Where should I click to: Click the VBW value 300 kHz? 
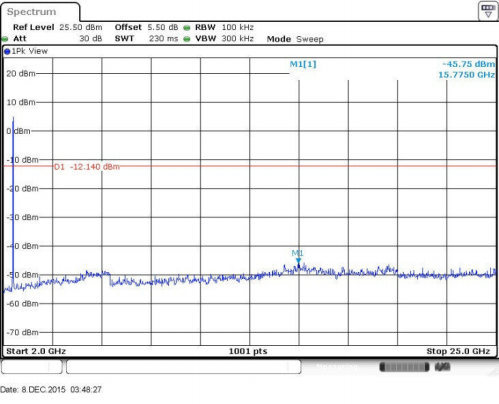(238, 39)
